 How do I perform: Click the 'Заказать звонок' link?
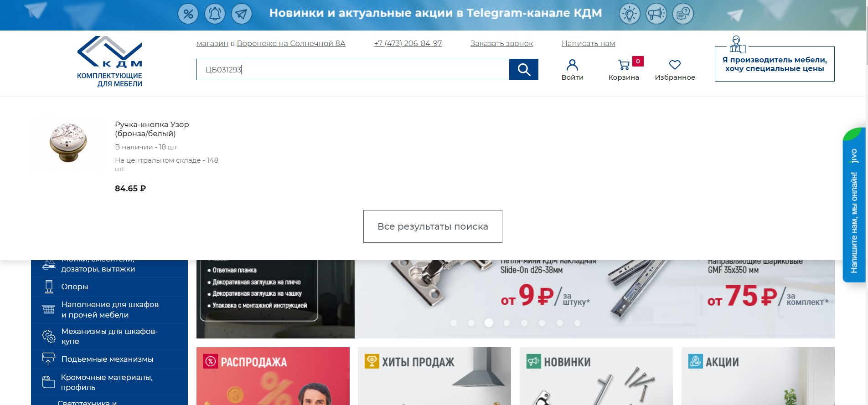(x=501, y=43)
